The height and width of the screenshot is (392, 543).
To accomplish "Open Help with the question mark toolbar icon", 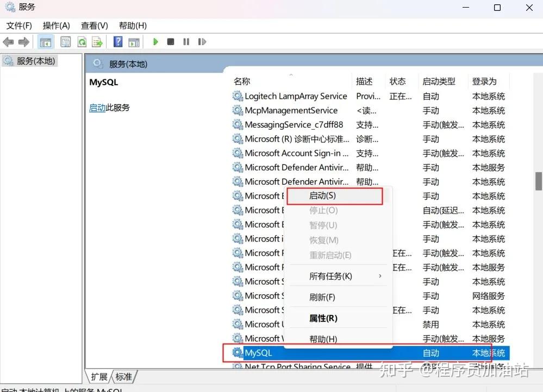I will [117, 42].
